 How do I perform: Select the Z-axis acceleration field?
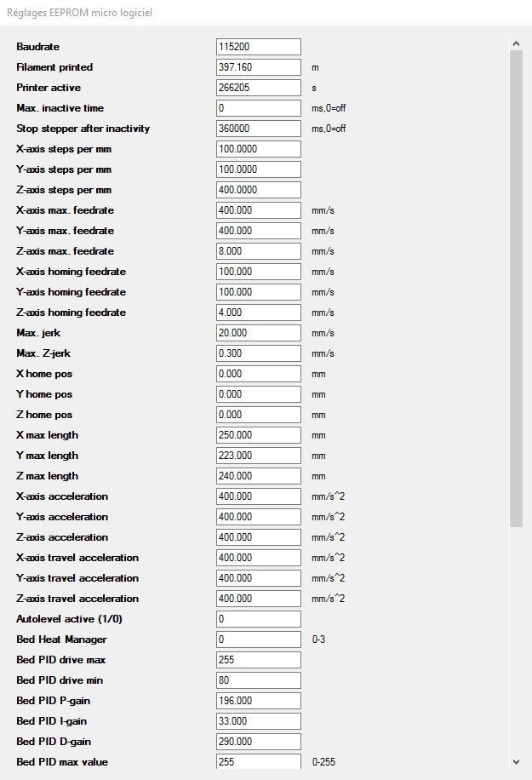tap(259, 536)
